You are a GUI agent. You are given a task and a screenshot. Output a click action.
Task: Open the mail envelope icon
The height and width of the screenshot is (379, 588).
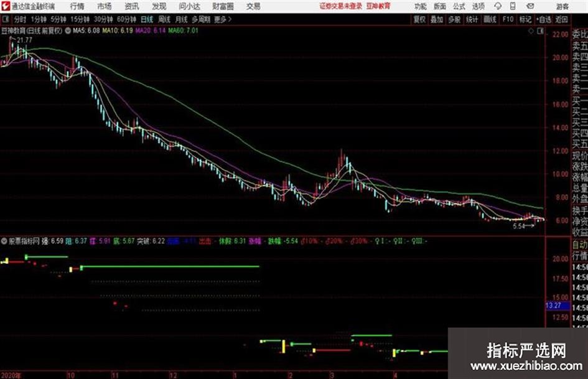(x=530, y=6)
